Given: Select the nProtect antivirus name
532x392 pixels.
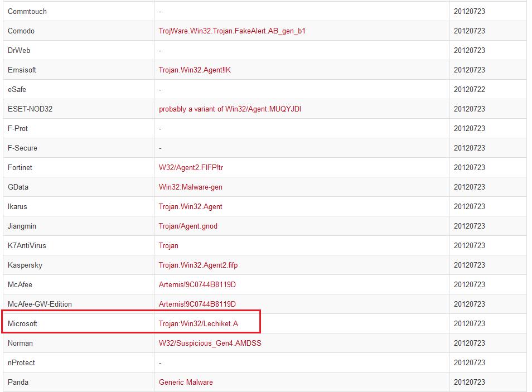Looking at the screenshot, I should tap(21, 363).
